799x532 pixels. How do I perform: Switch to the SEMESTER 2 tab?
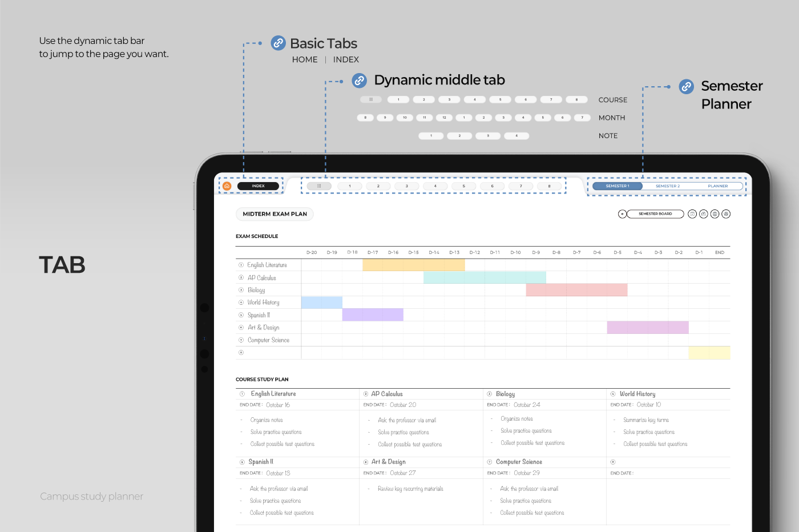point(667,186)
